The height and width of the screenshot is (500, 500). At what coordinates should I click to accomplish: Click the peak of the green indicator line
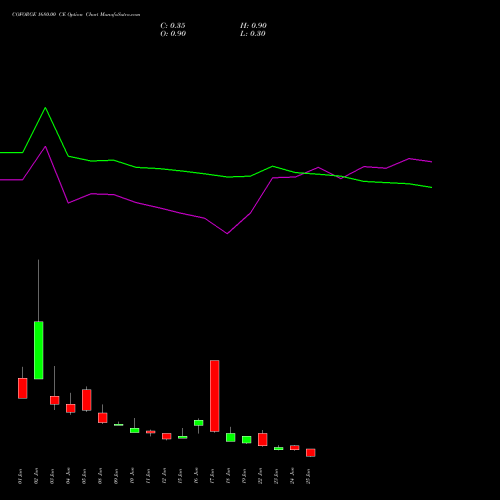(x=46, y=108)
